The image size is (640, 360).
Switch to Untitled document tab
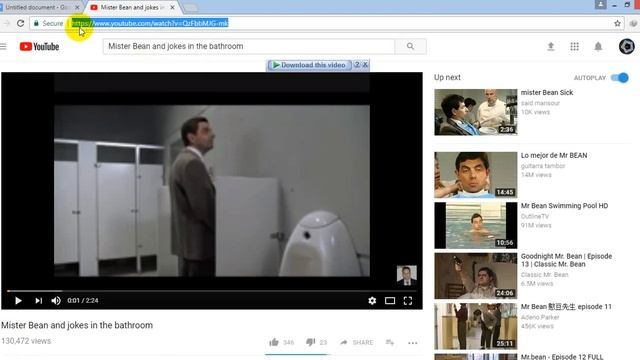pos(37,7)
